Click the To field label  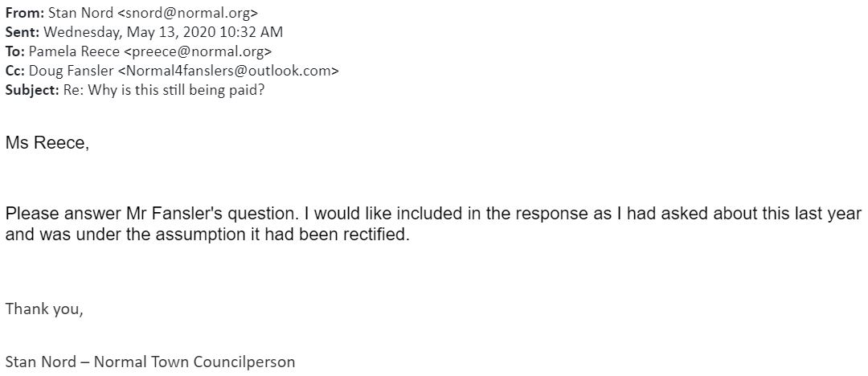click(15, 51)
